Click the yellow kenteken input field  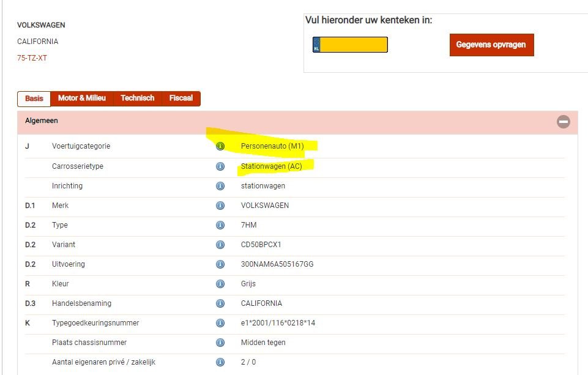point(354,45)
